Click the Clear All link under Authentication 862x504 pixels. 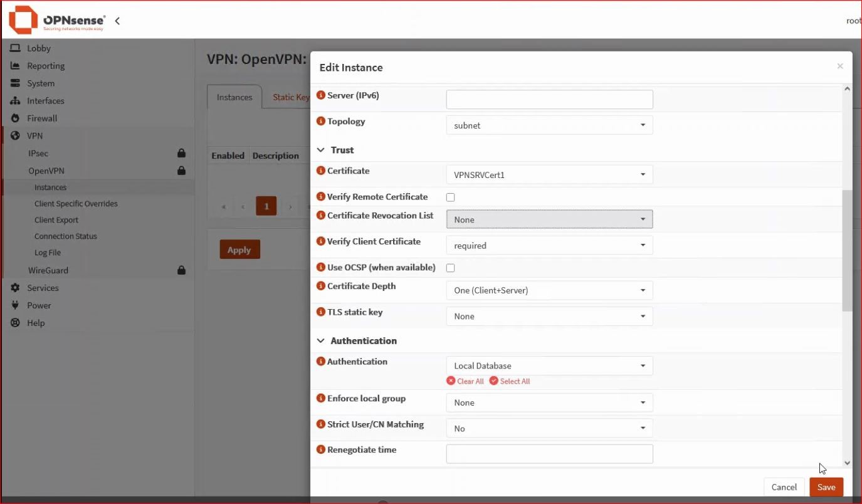465,381
